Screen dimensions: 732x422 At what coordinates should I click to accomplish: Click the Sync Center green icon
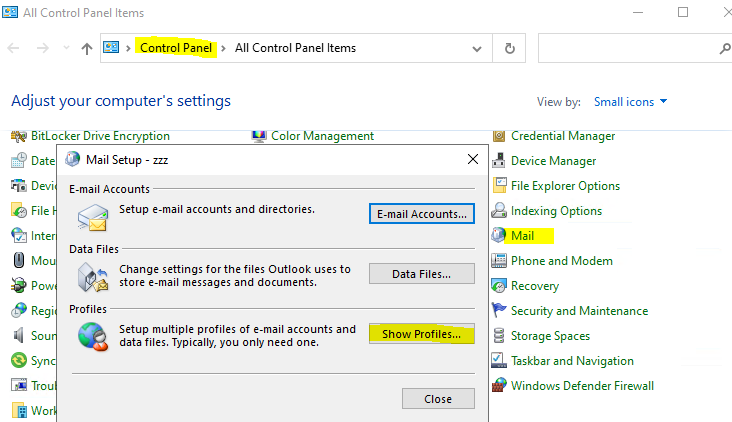19,360
